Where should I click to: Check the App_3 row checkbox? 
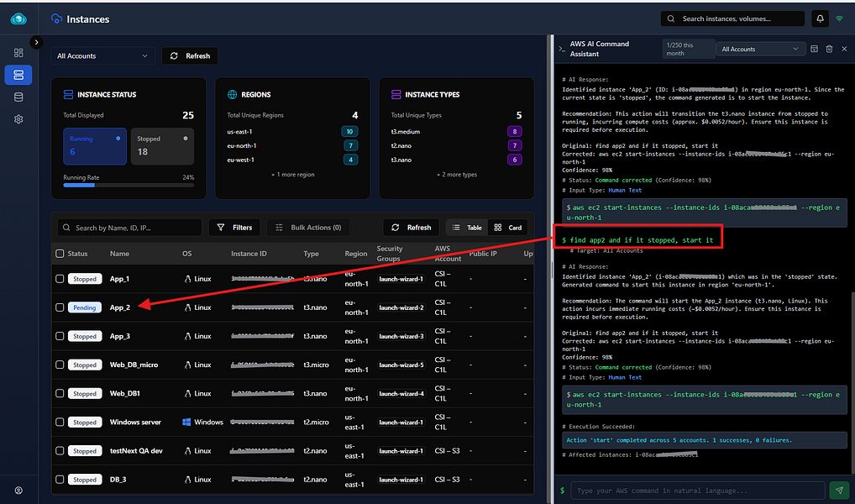point(60,336)
